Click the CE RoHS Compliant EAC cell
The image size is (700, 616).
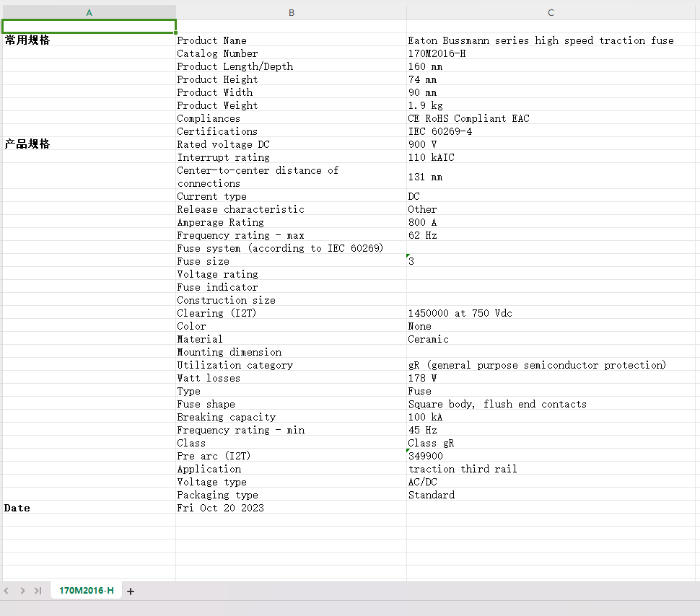coord(551,118)
